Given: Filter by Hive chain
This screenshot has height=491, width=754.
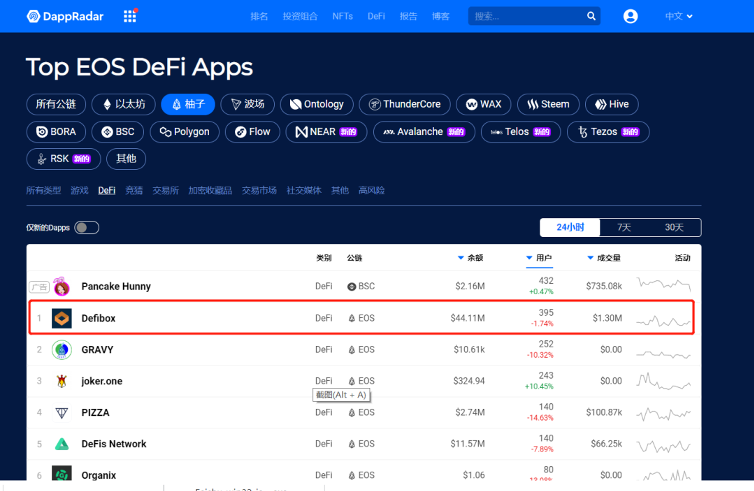Looking at the screenshot, I should click(x=612, y=104).
